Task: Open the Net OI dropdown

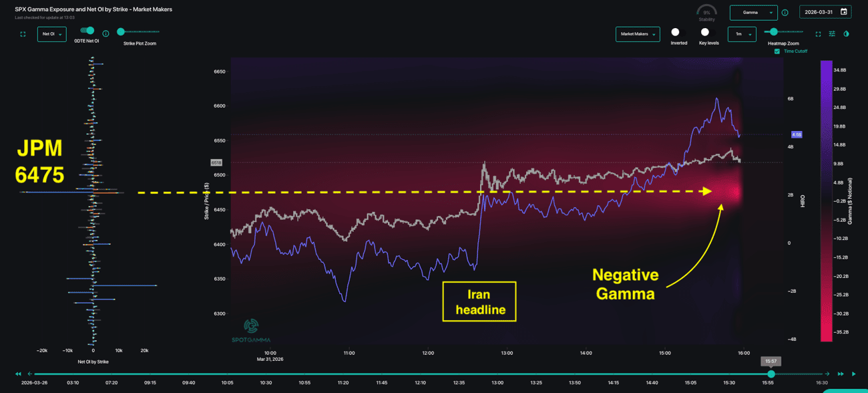Action: [x=51, y=34]
